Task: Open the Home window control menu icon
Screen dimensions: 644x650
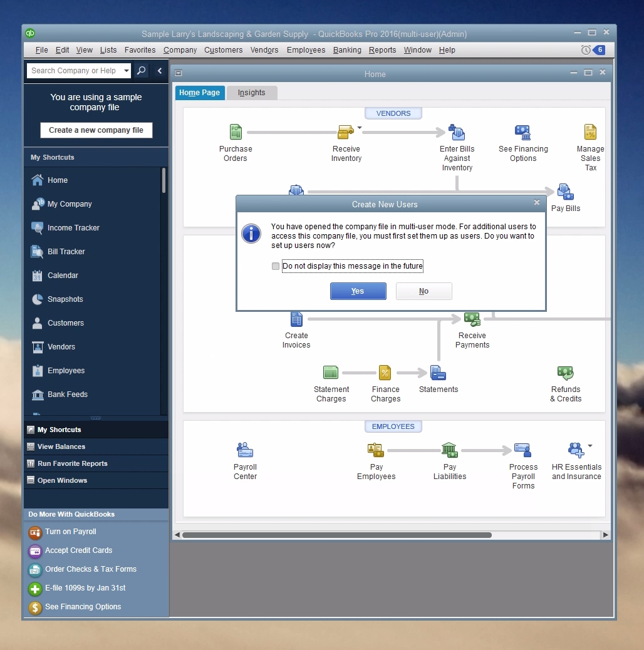Action: click(x=179, y=73)
